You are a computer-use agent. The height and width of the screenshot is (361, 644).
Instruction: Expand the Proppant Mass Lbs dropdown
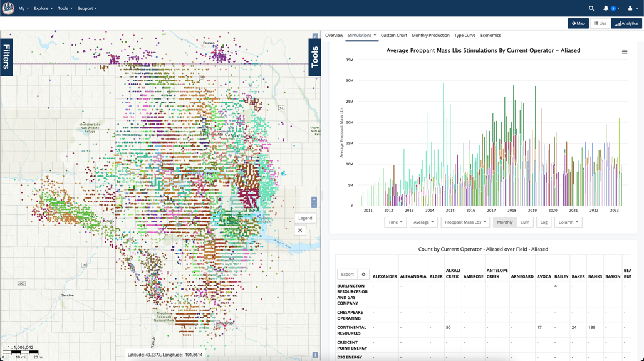(464, 222)
